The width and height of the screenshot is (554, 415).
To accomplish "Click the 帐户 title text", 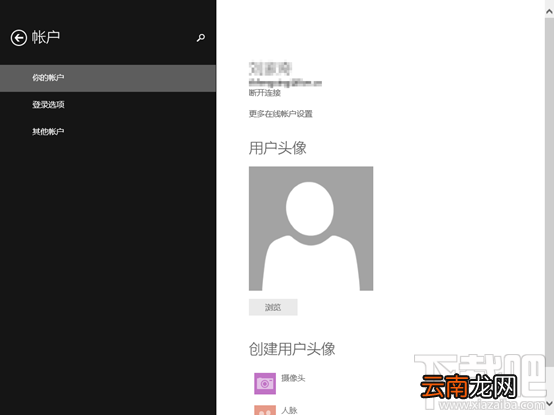I will click(x=46, y=37).
